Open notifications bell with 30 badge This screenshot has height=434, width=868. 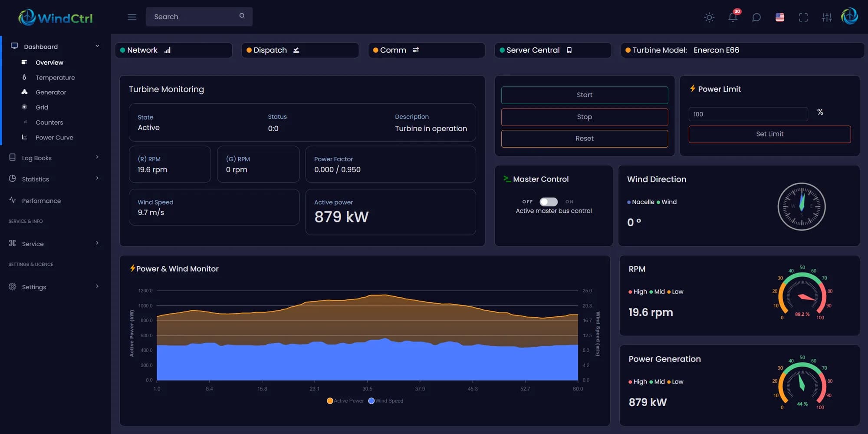[733, 17]
